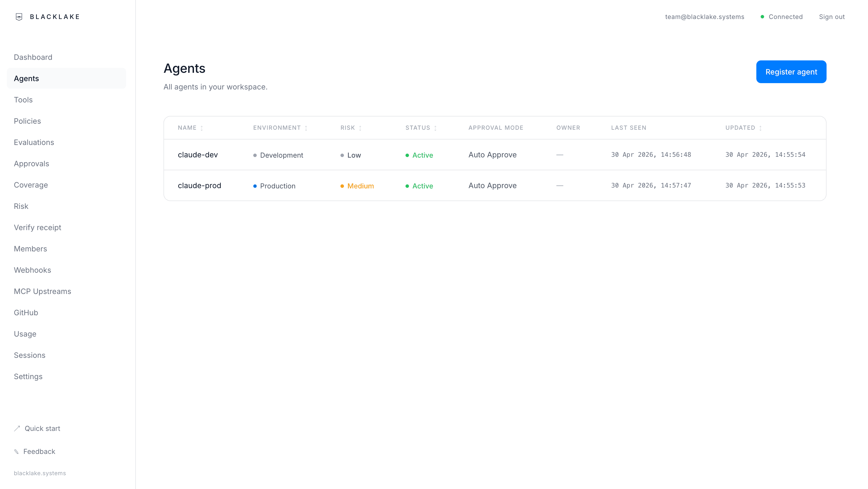Click updated time 14:55:54
This screenshot has width=868, height=489.
click(x=765, y=154)
